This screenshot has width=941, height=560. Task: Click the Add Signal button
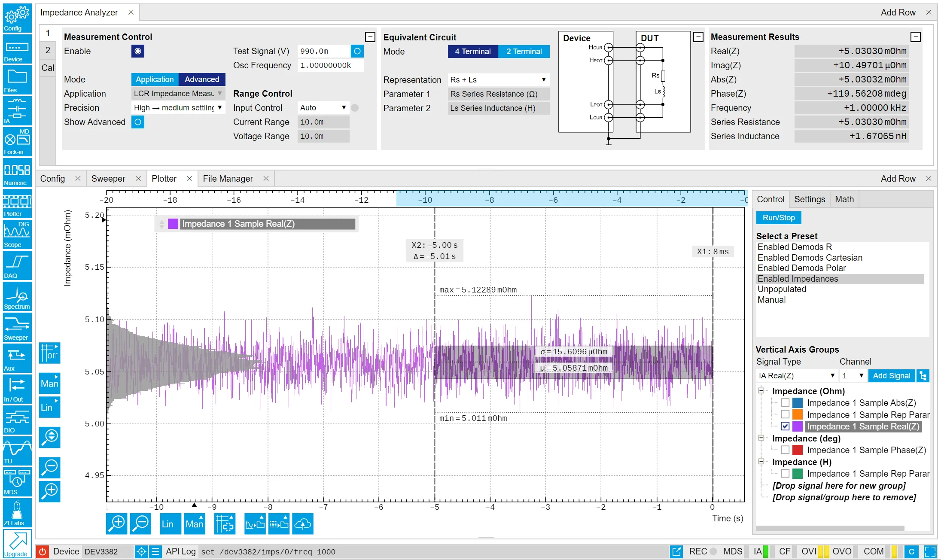tap(891, 376)
